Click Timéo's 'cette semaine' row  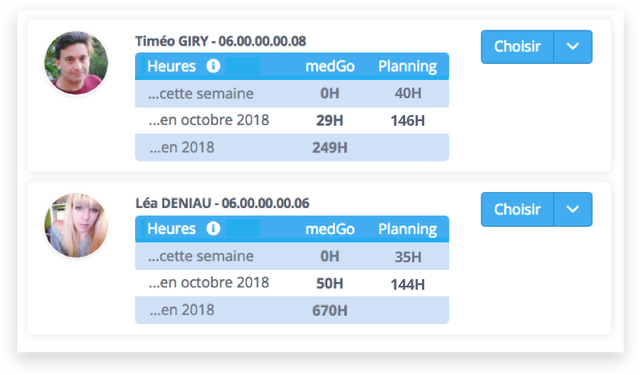click(x=292, y=93)
